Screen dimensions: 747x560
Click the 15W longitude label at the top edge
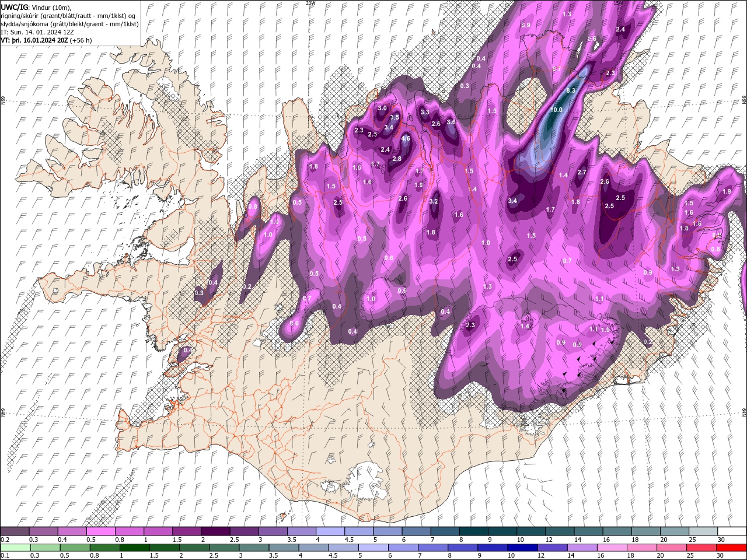pos(618,3)
